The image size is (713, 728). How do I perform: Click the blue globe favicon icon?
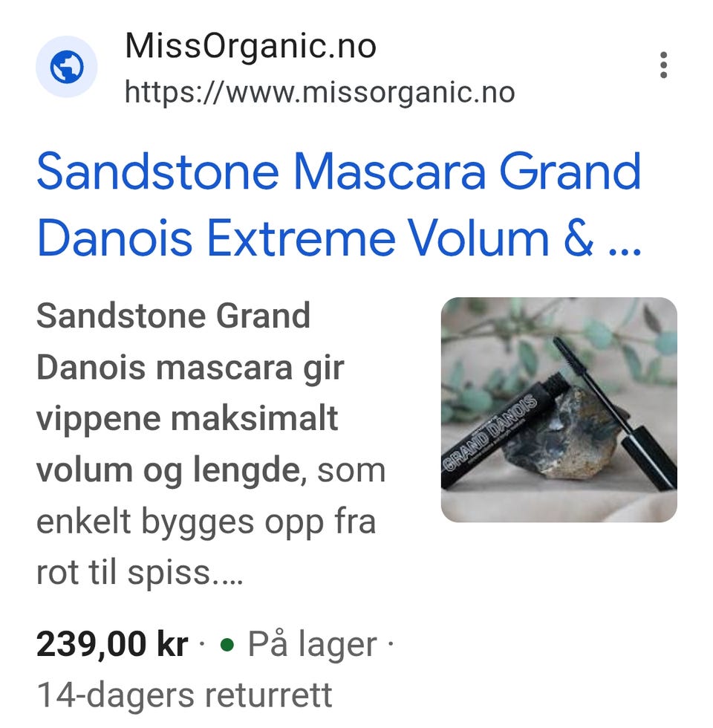click(66, 66)
